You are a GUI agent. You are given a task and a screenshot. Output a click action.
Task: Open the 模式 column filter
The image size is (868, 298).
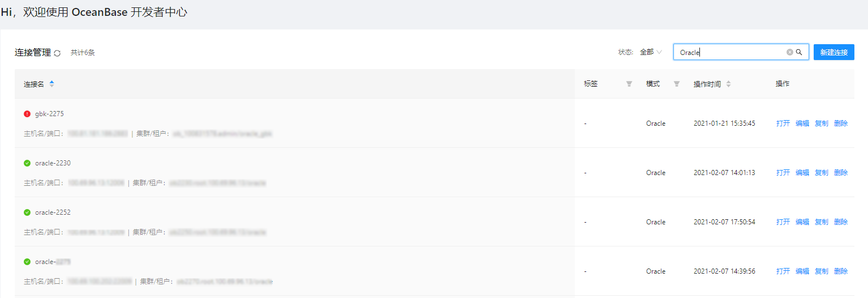676,84
